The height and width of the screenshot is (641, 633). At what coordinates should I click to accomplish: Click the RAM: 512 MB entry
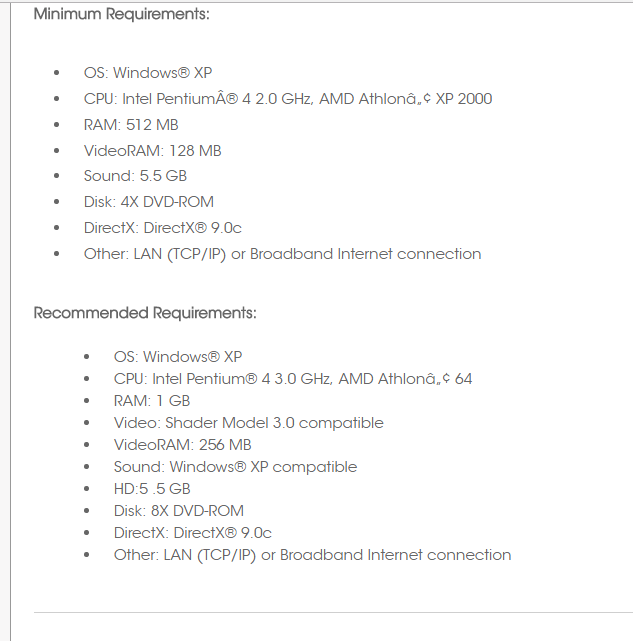point(131,125)
